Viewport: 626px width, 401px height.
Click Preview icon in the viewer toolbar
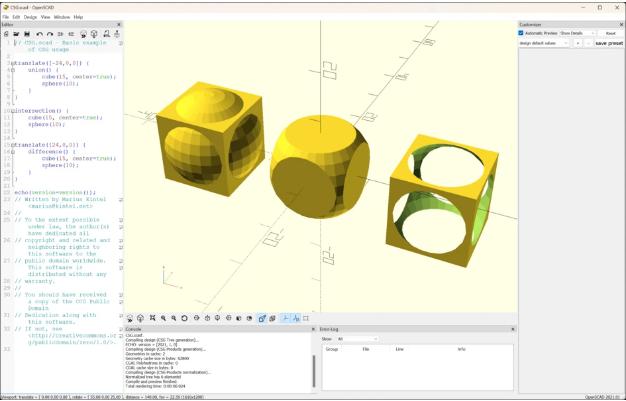pyautogui.click(x=130, y=318)
